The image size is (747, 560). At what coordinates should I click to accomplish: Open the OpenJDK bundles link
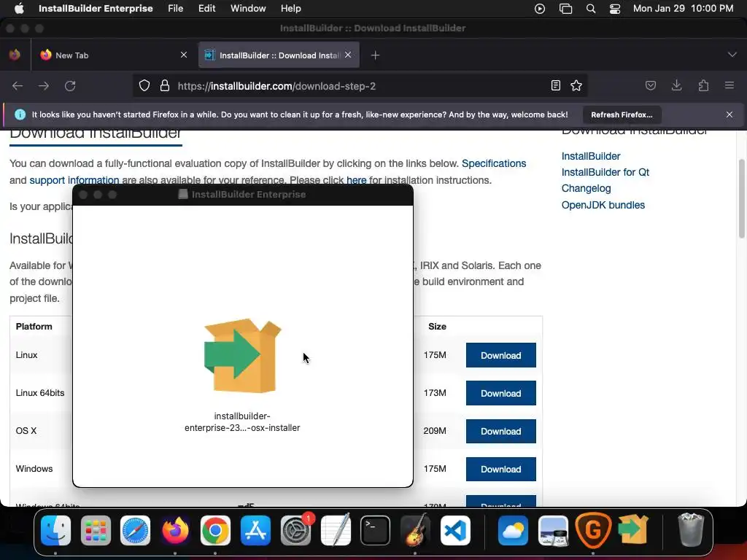tap(603, 205)
